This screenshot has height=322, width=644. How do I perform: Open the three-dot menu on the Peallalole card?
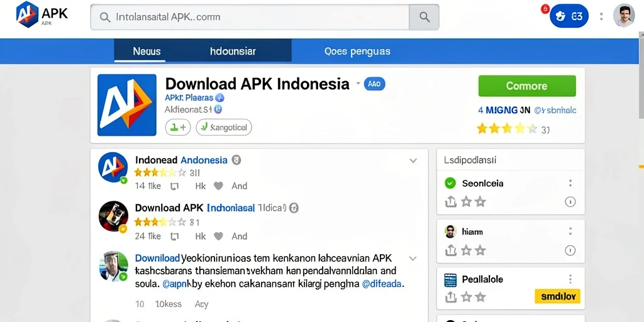(570, 280)
